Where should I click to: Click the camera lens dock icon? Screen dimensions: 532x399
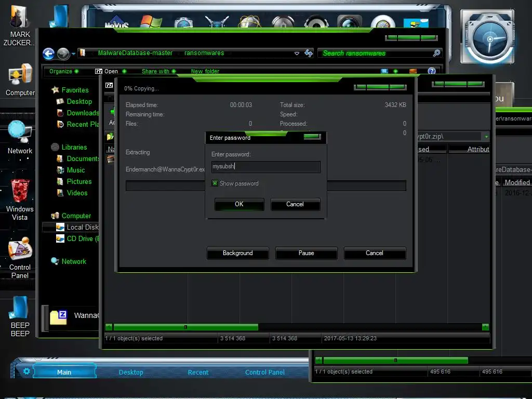point(350,22)
